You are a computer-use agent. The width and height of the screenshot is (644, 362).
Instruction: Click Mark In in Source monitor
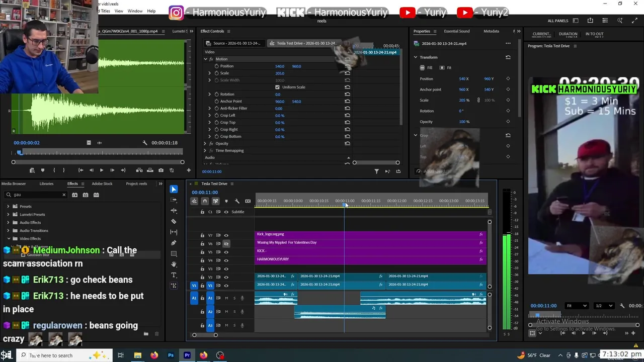click(x=54, y=170)
